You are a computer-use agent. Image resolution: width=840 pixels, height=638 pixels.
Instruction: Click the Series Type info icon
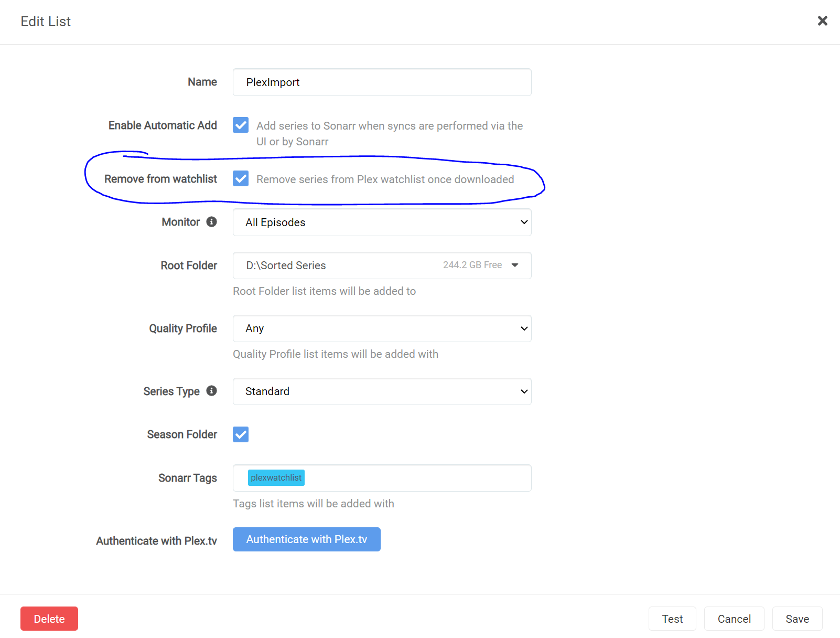tap(211, 391)
